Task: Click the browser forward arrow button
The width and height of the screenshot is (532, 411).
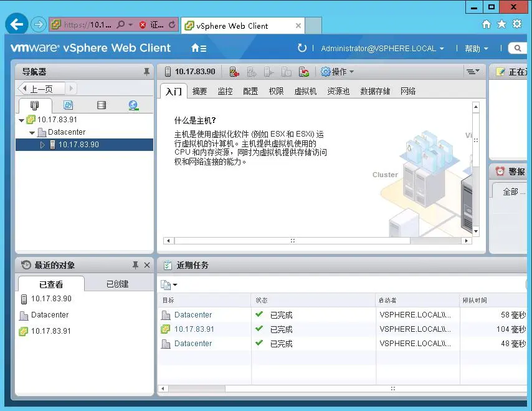Action: (x=39, y=24)
